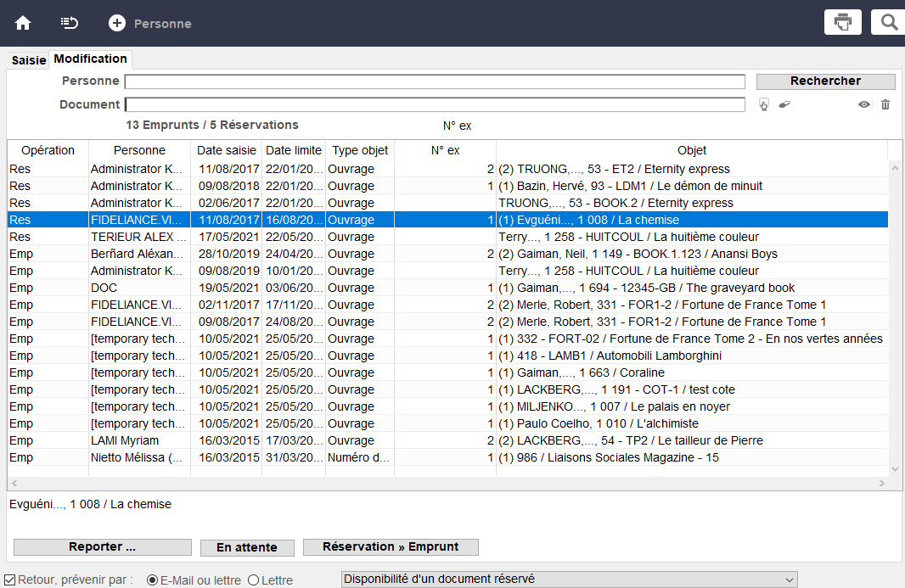Screen dimensions: 905x588
Task: Select 'The graveyard book' row
Action: pyautogui.click(x=447, y=288)
